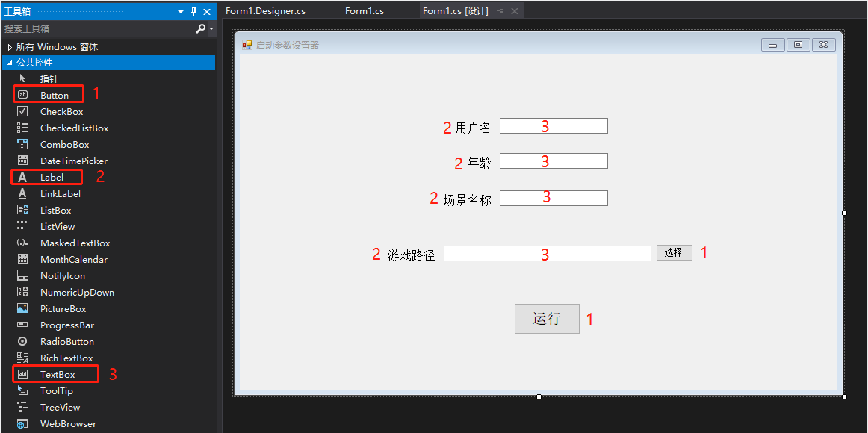Select the MonthCalendar control icon
The image size is (868, 433).
(22, 259)
